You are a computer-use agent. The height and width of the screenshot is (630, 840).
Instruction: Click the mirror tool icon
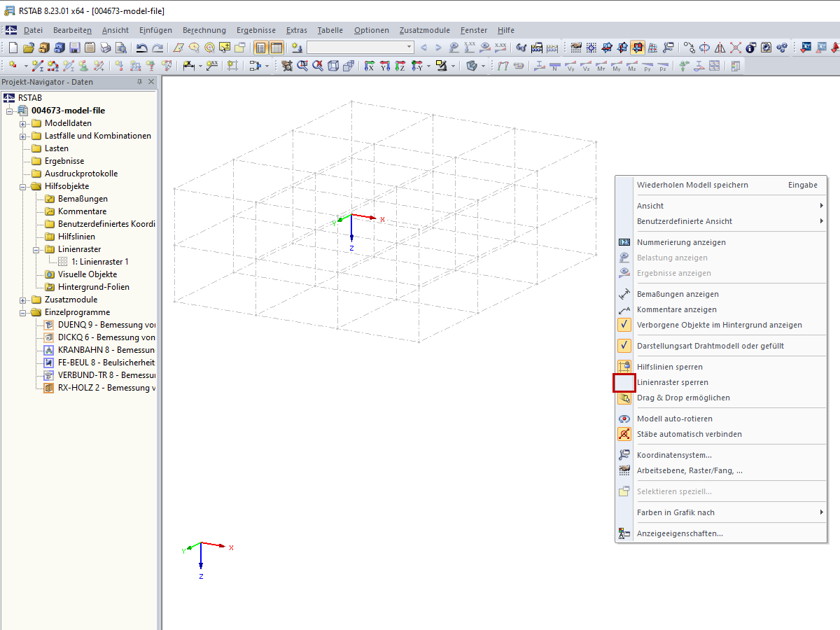(720, 48)
